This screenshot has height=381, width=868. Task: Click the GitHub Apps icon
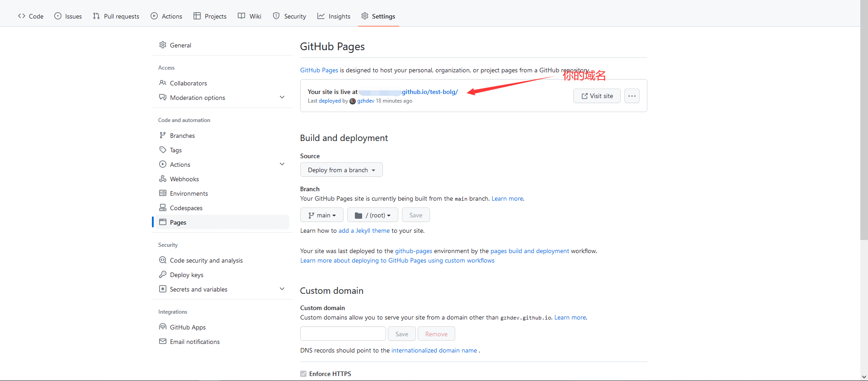click(x=163, y=327)
